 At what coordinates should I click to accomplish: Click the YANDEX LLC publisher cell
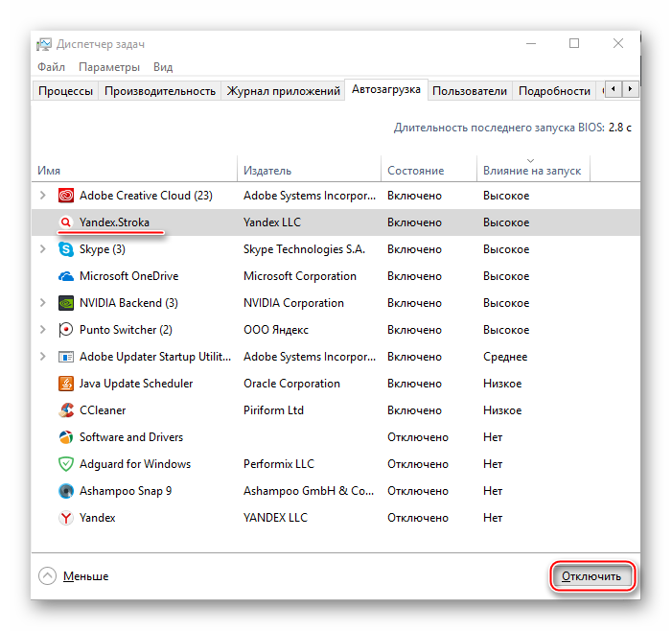pyautogui.click(x=275, y=518)
